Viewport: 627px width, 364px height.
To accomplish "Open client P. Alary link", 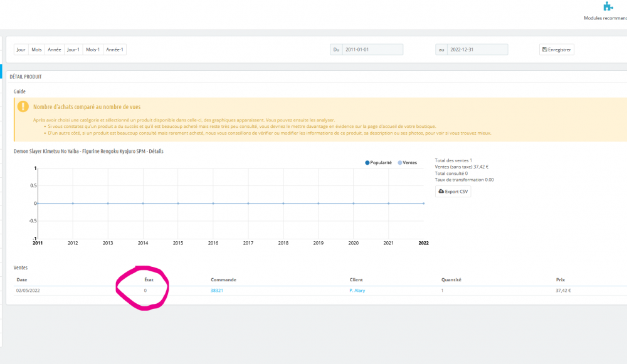I will coord(357,291).
